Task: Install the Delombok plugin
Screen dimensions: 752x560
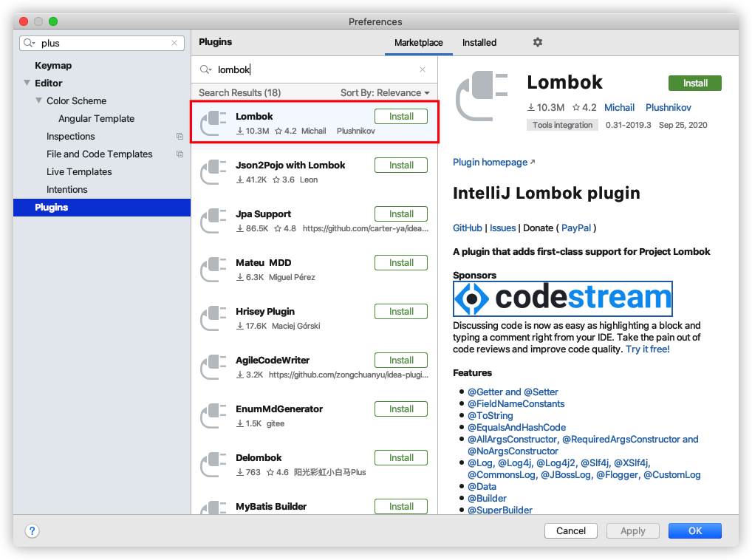Action: click(x=401, y=458)
